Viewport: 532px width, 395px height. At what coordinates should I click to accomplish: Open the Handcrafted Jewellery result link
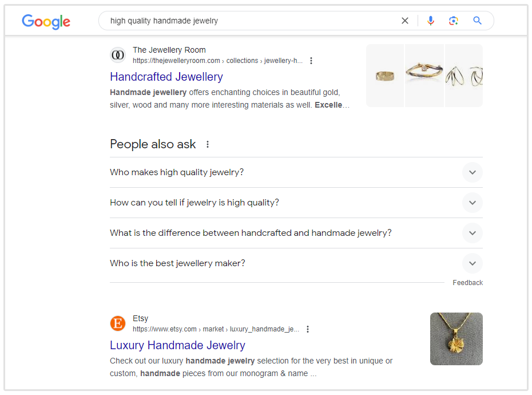166,77
